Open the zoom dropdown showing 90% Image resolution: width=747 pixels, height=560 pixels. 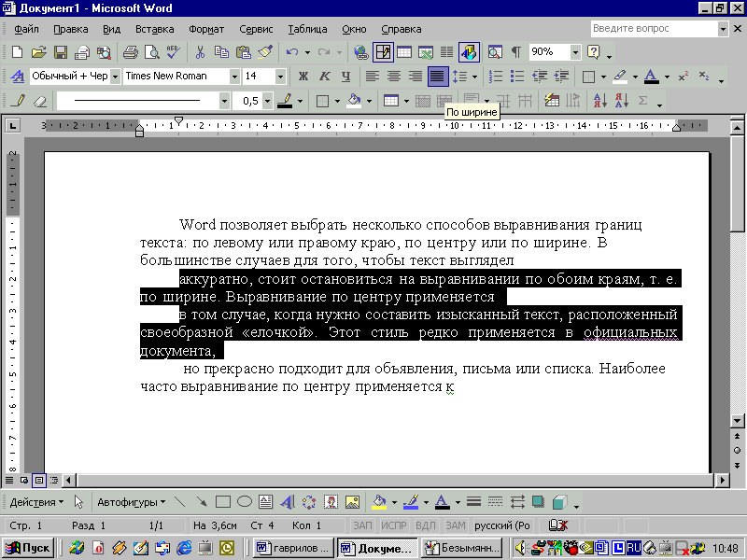(x=575, y=52)
